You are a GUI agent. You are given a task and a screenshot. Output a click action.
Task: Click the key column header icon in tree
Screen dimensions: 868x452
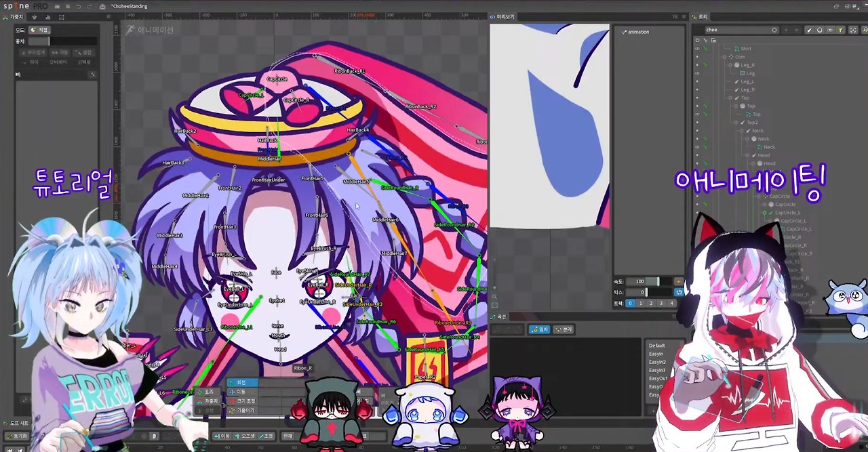pos(705,40)
